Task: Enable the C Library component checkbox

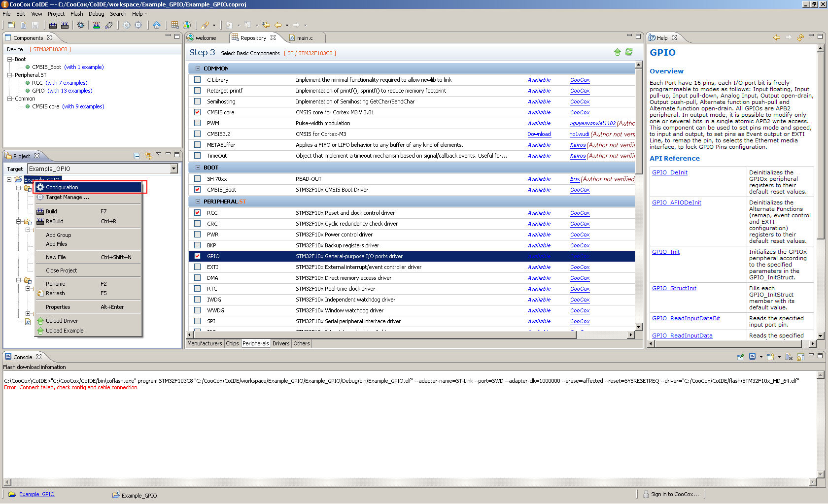Action: click(198, 80)
